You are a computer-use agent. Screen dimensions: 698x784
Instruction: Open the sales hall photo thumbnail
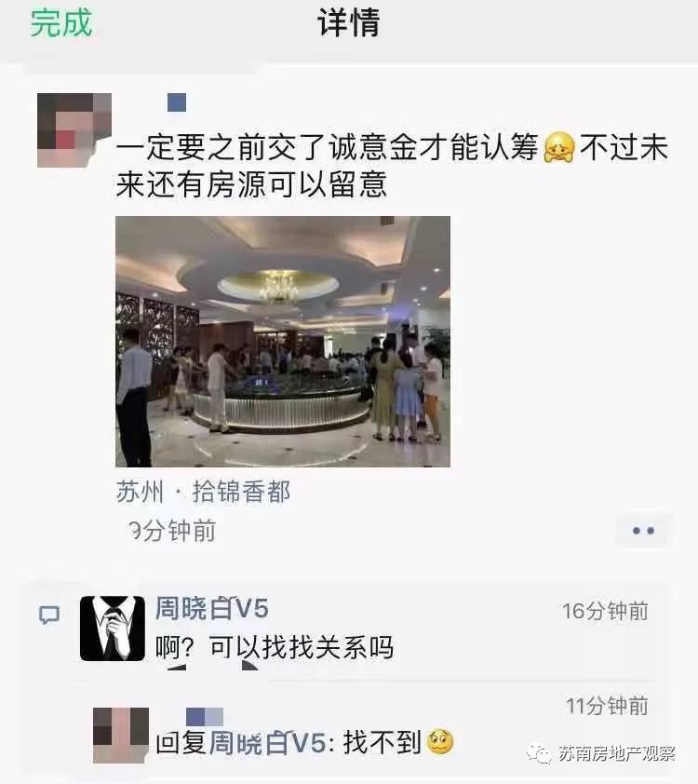pos(283,342)
